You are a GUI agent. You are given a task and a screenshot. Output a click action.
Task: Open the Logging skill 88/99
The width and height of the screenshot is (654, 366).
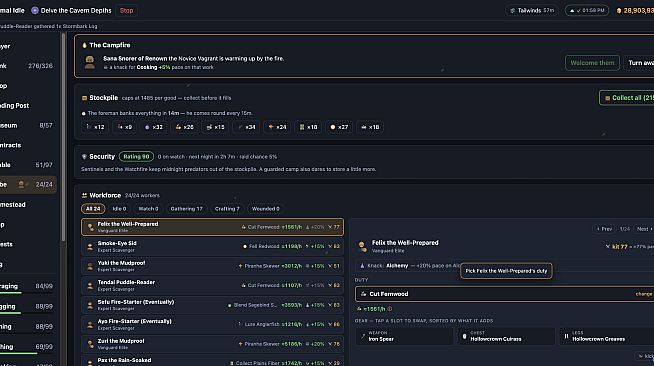27,306
